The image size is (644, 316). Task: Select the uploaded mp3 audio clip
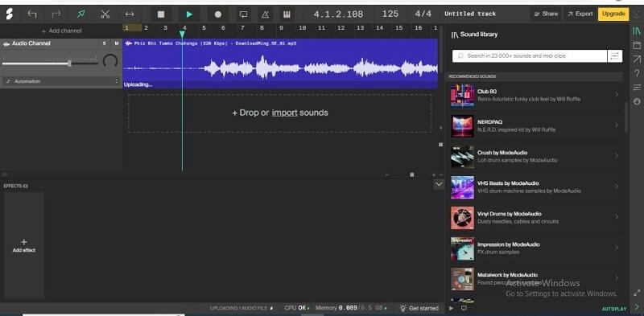[x=280, y=64]
